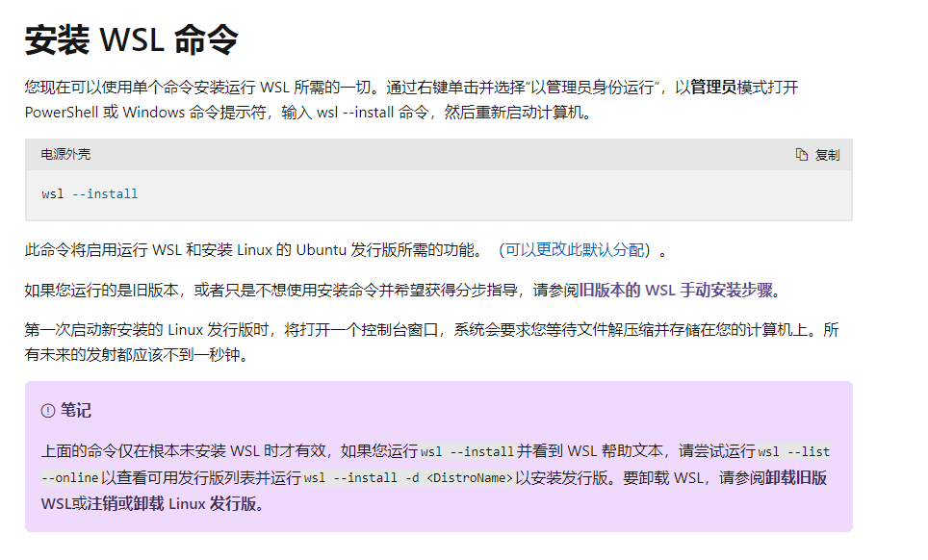Click the copy icon in code block header
This screenshot has width=928, height=560.
tap(801, 155)
